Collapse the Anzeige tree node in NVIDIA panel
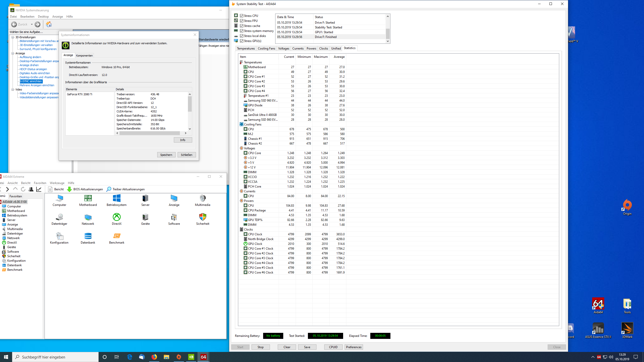 (x=13, y=53)
